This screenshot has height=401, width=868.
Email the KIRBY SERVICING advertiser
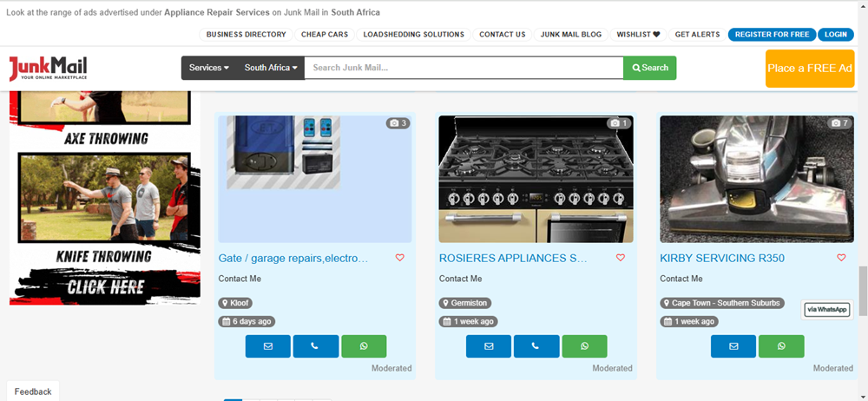[x=733, y=346]
